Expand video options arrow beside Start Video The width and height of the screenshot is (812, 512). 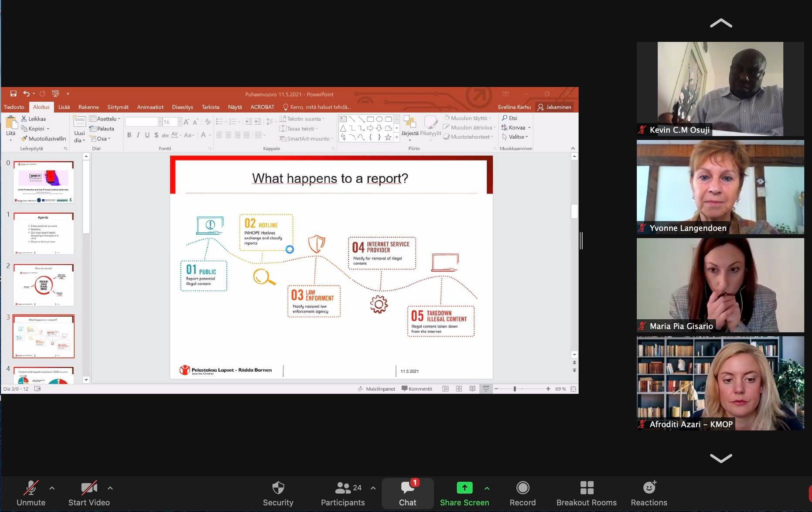pyautogui.click(x=110, y=488)
